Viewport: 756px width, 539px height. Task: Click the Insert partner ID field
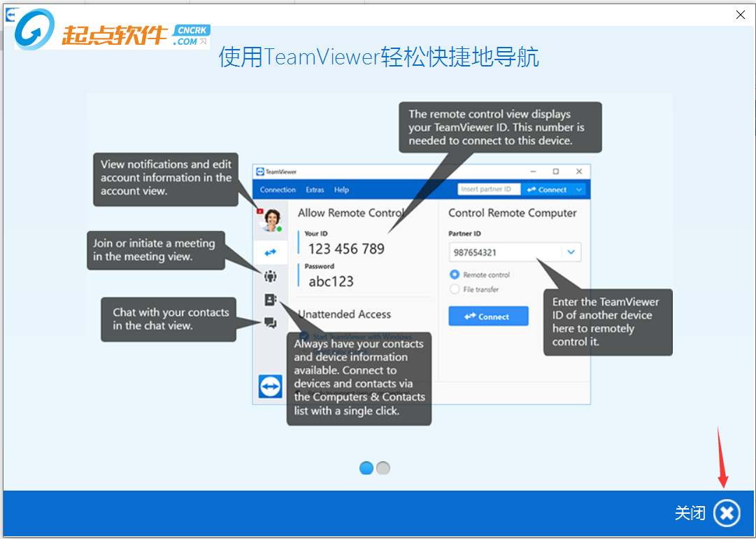click(489, 189)
